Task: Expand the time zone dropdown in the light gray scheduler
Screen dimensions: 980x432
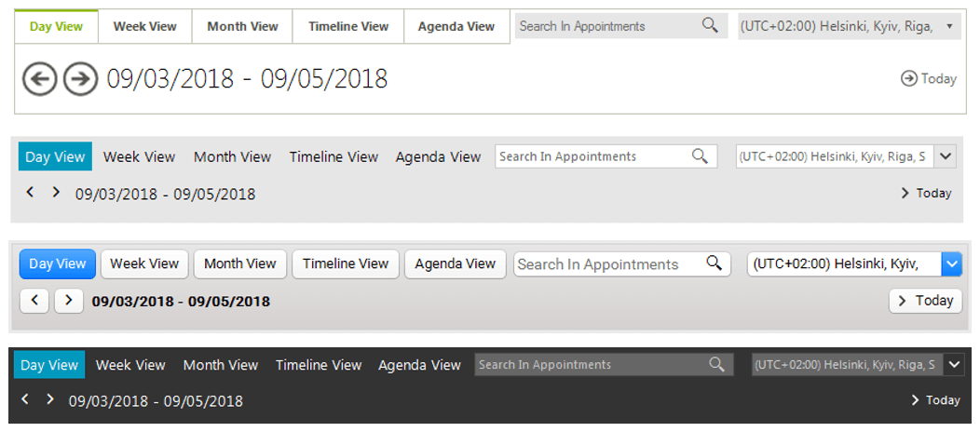Action: 945,156
